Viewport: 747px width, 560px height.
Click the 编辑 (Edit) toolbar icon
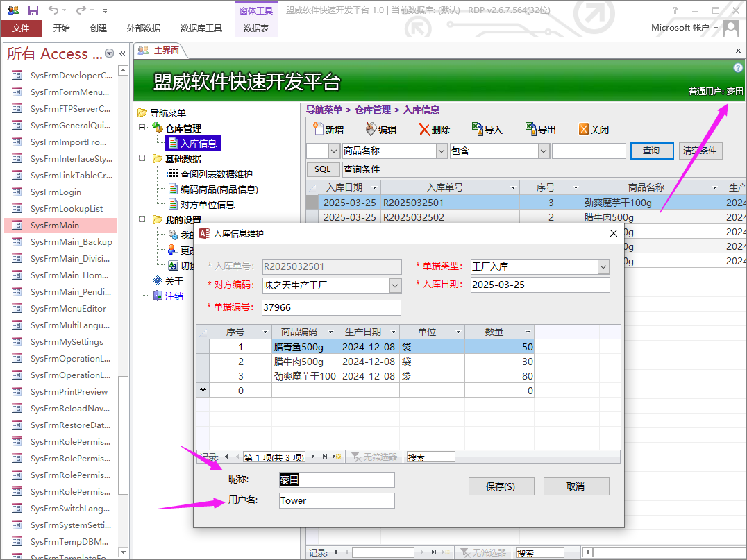pyautogui.click(x=371, y=129)
